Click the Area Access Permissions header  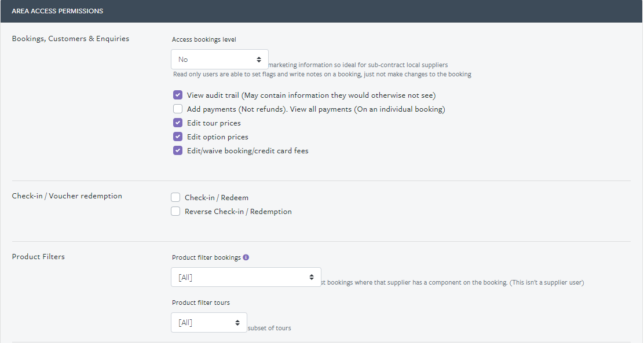point(57,11)
